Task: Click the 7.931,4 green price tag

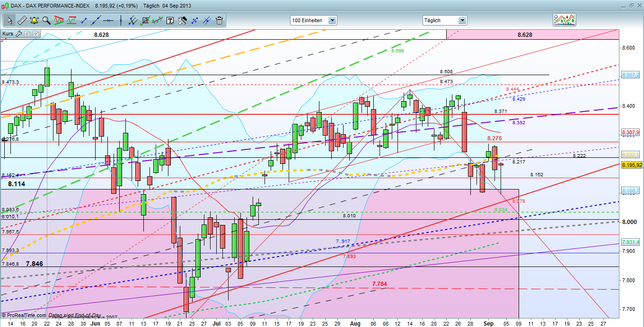Action: (630, 242)
